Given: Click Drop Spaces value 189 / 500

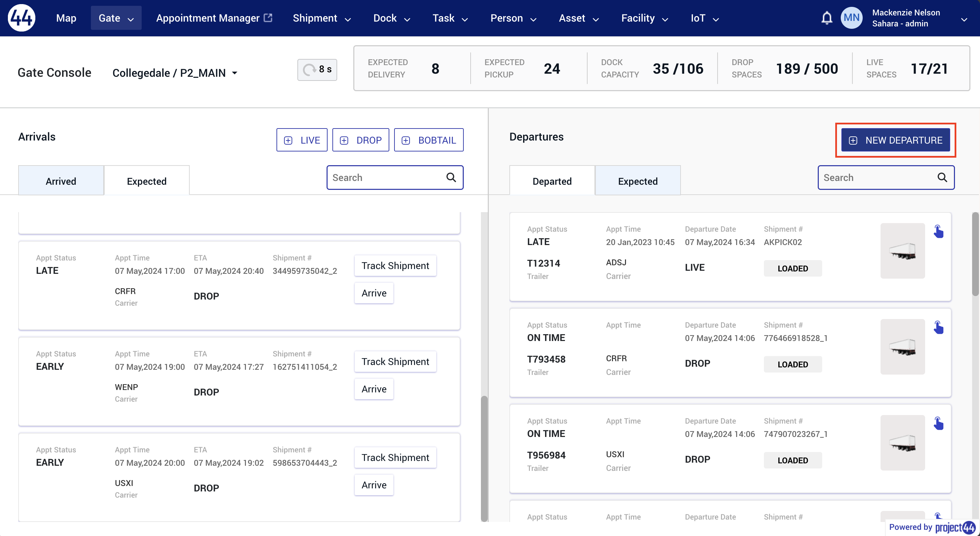Looking at the screenshot, I should point(807,69).
